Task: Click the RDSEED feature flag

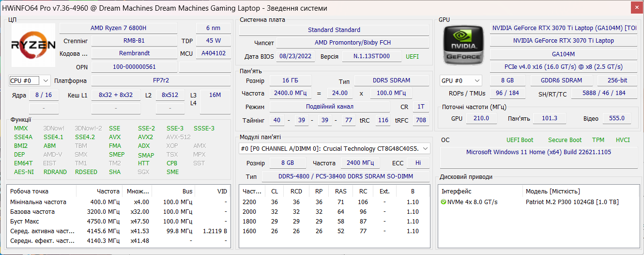Action: point(86,172)
